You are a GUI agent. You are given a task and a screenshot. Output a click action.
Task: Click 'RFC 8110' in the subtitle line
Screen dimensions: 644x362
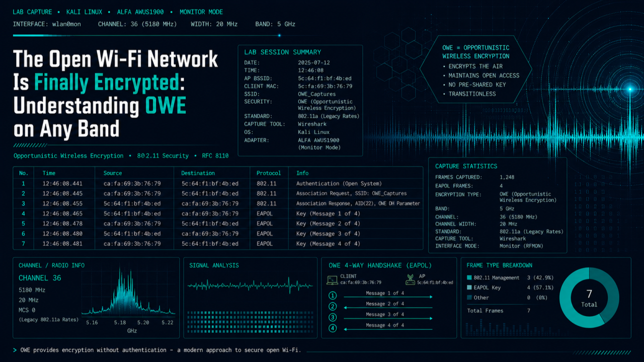point(215,156)
